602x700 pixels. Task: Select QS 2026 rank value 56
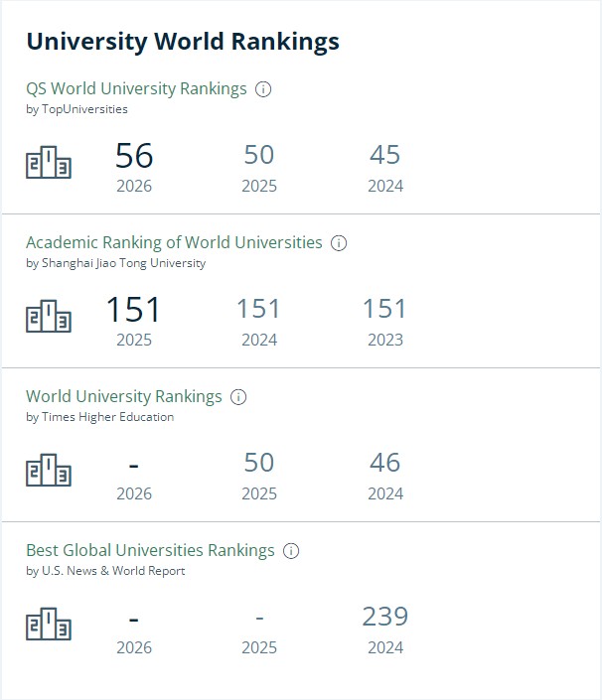134,156
